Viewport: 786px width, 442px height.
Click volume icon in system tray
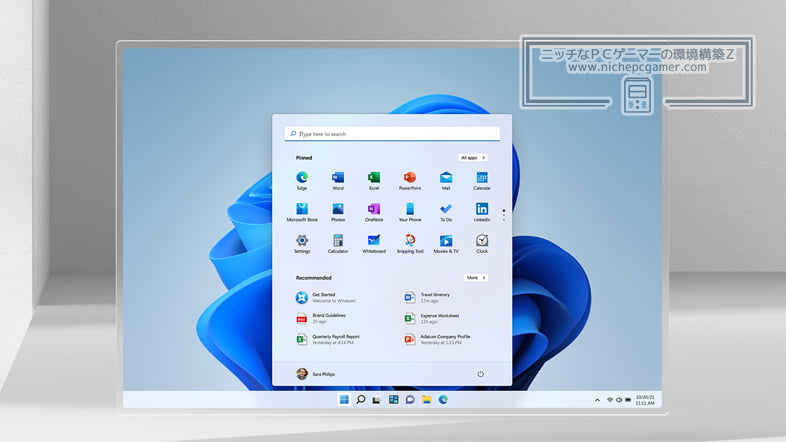619,400
